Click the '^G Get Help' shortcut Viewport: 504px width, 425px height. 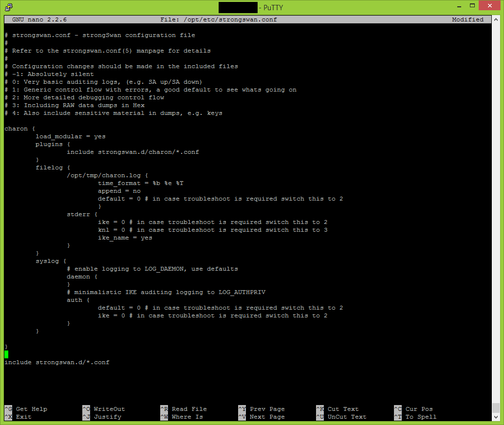pyautogui.click(x=26, y=409)
